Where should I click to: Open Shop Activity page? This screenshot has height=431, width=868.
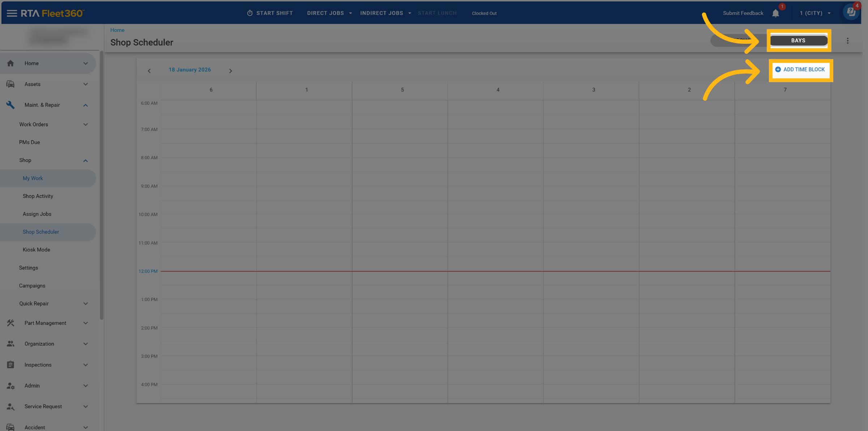[38, 196]
